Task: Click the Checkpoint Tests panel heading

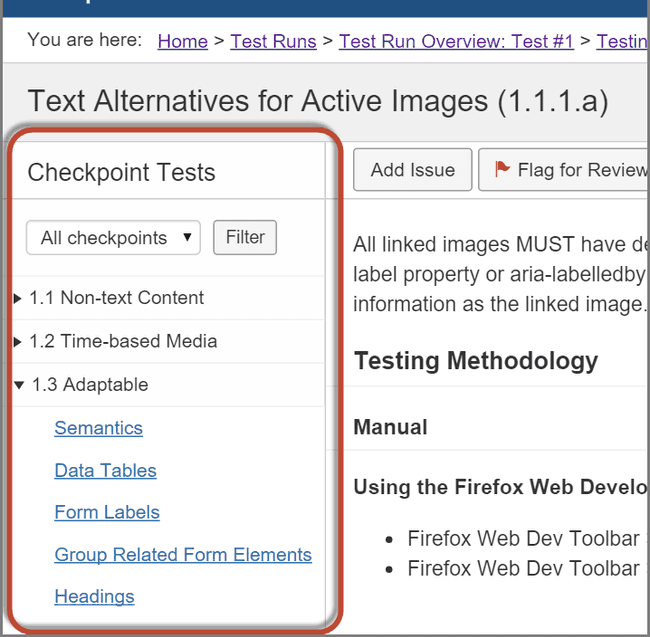Action: [x=121, y=172]
